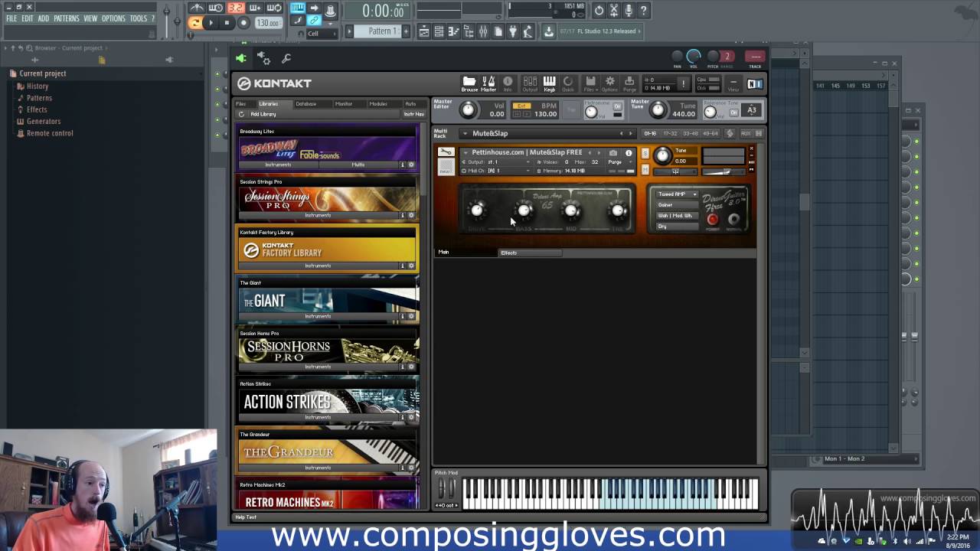The height and width of the screenshot is (551, 980).
Task: Click the Add Library refresh icon
Action: (x=241, y=114)
